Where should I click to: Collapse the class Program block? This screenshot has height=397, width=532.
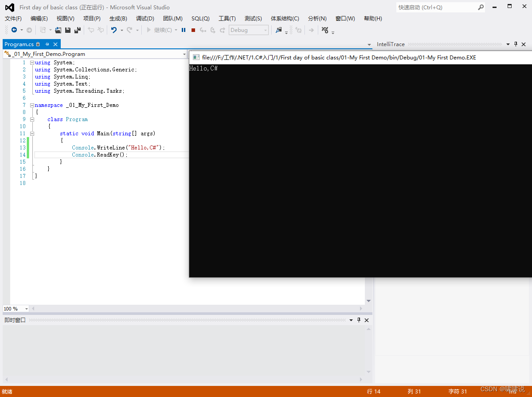(32, 119)
